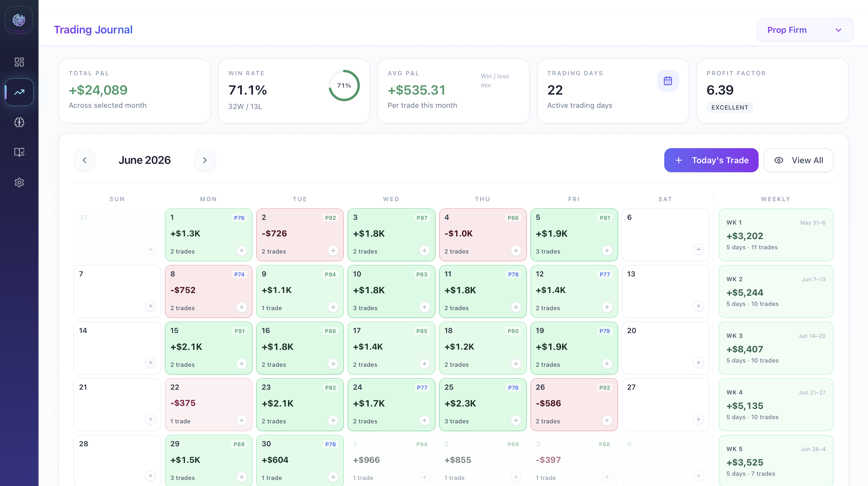Add a trade on June 3 plus icon
Screen dimensions: 868x486
coord(424,251)
